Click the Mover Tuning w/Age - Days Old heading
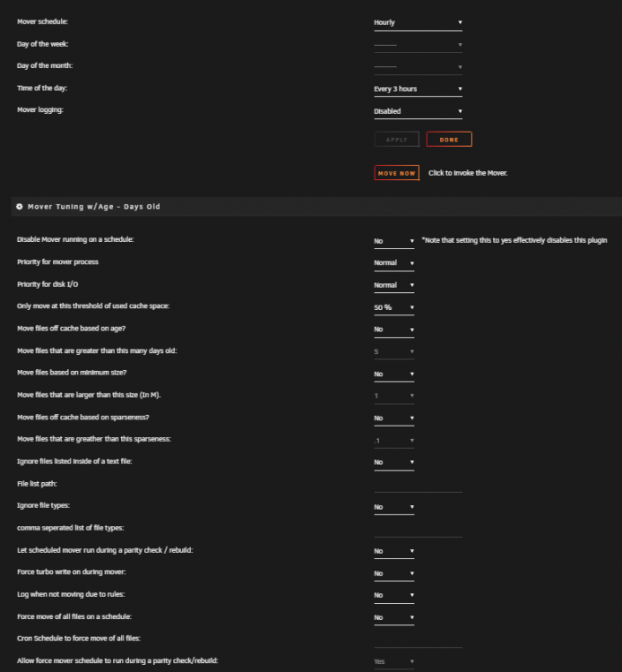 tap(94, 207)
